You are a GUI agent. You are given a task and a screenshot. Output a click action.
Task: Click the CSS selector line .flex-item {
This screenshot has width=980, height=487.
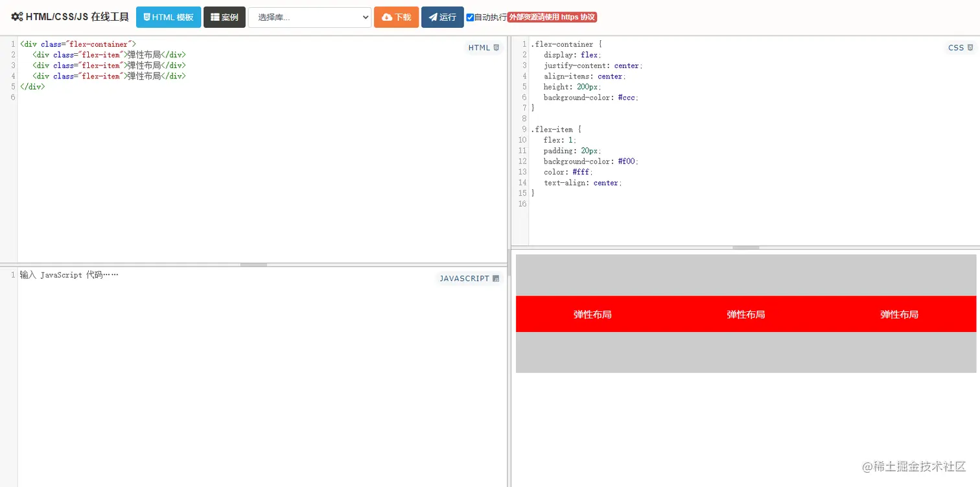tap(556, 129)
